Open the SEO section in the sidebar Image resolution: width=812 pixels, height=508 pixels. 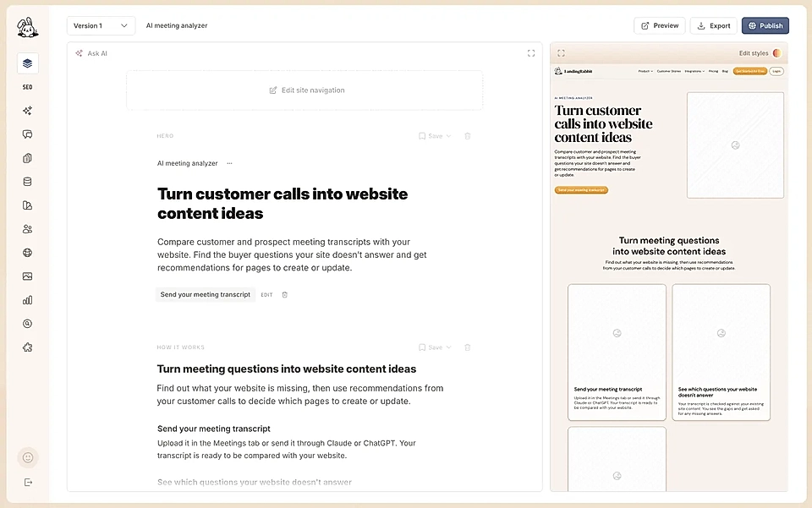(27, 87)
